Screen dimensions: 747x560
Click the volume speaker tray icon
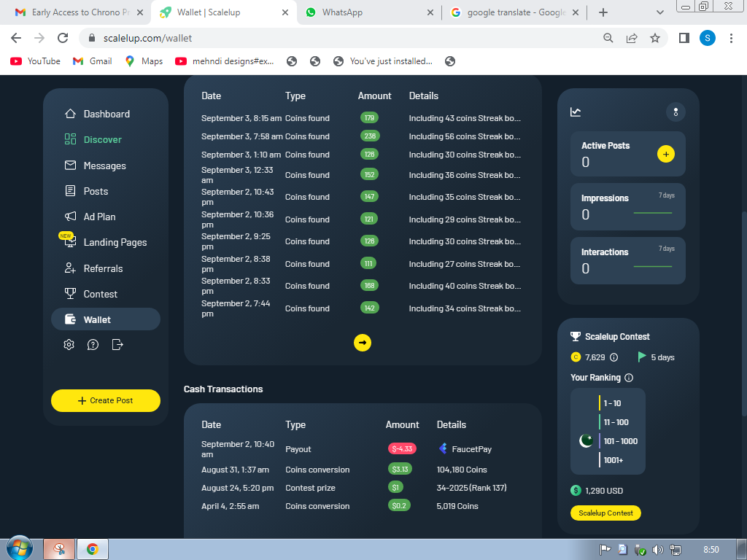[x=657, y=550]
